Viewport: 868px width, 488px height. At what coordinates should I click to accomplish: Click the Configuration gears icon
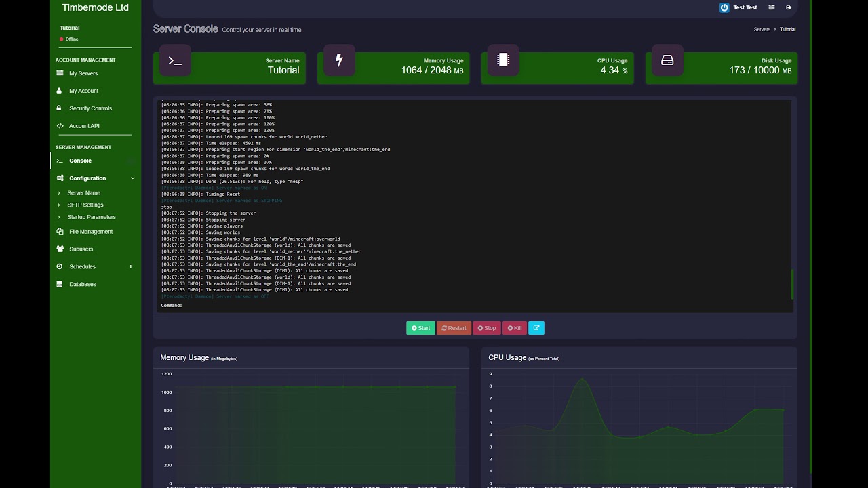tap(60, 178)
